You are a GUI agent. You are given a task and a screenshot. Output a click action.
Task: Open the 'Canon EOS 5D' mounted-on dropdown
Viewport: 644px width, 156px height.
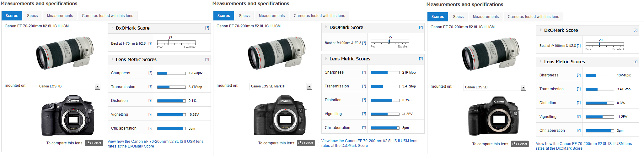point(495,87)
